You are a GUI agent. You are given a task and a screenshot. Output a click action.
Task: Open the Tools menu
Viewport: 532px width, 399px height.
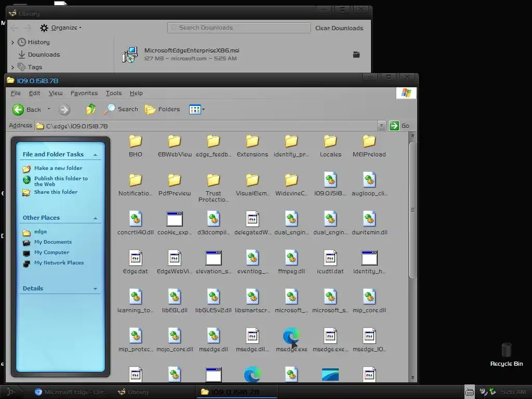coord(114,93)
